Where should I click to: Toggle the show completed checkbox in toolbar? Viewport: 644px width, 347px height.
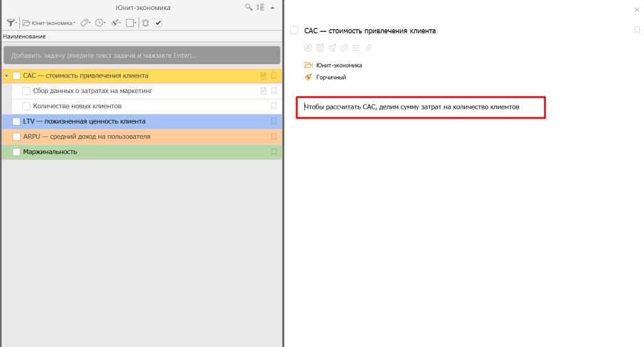coord(158,23)
